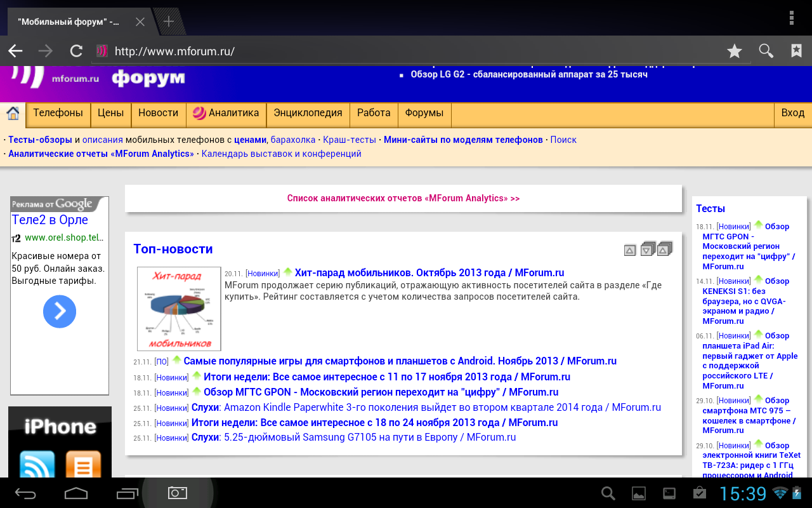The image size is (812, 508).
Task: Tap the system bar search magnifier notification
Action: point(608,493)
